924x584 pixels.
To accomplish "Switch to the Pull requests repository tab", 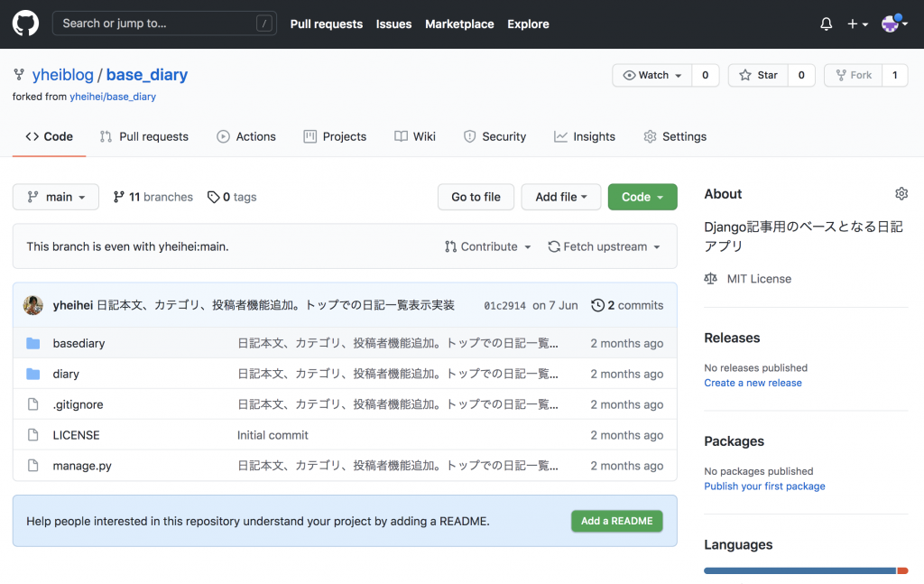I will tap(144, 136).
